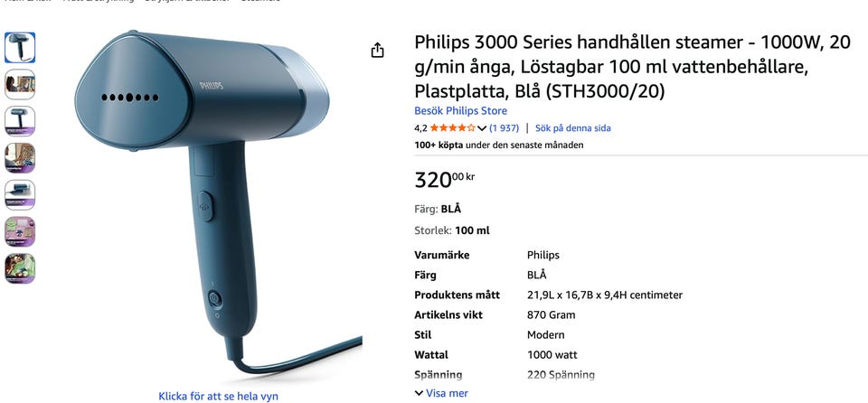The image size is (868, 403).
Task: Select the first steamer thumbnail image
Action: tap(20, 48)
